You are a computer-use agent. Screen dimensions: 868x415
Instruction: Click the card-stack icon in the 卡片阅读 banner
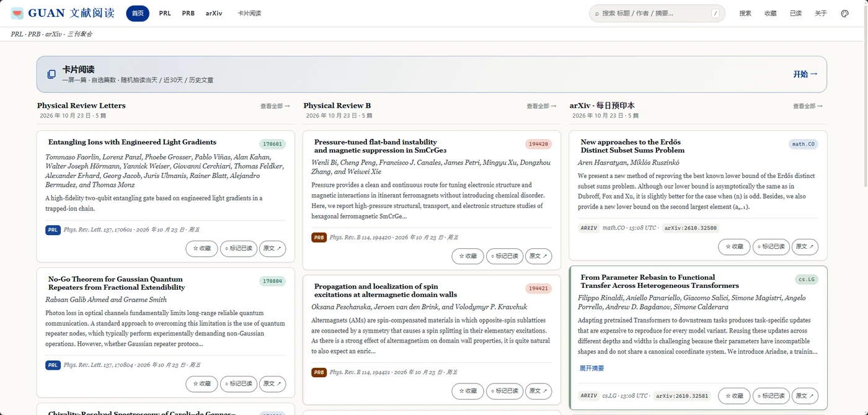[x=51, y=74]
